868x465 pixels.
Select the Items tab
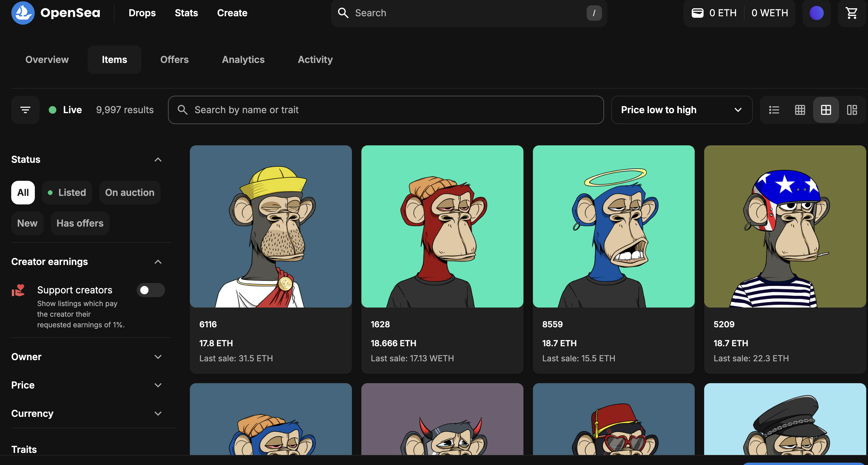coord(115,60)
